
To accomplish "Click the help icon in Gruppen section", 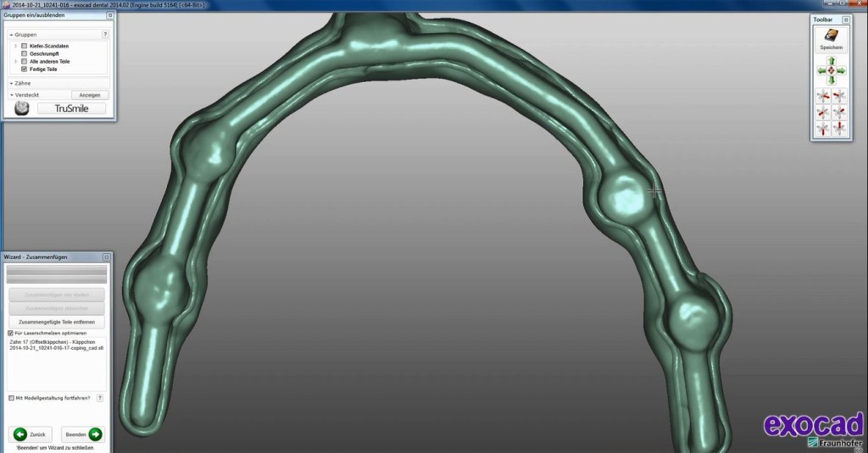I will point(104,35).
